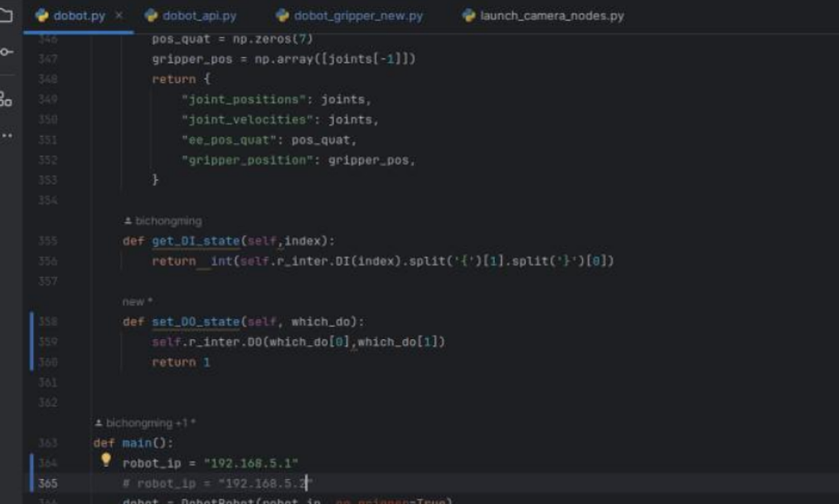This screenshot has width=839, height=504.
Task: Open the Structure tool window
Action: tap(6, 99)
